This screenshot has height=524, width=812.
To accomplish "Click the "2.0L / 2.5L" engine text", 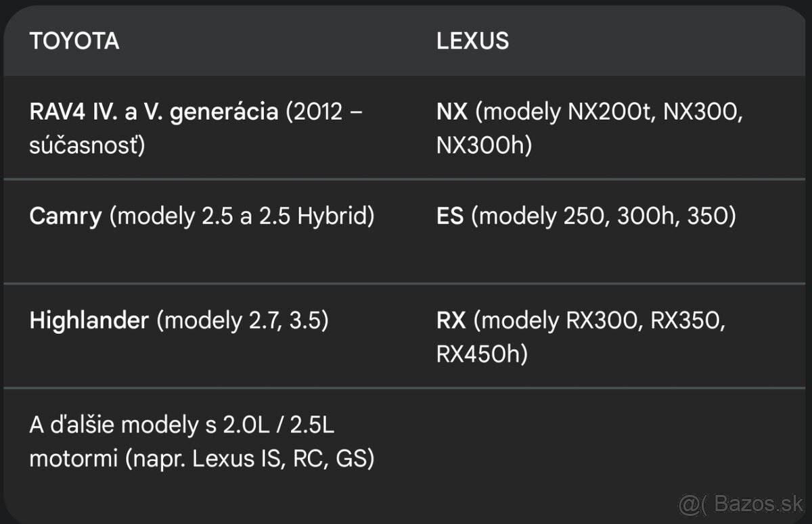I will 281,425.
